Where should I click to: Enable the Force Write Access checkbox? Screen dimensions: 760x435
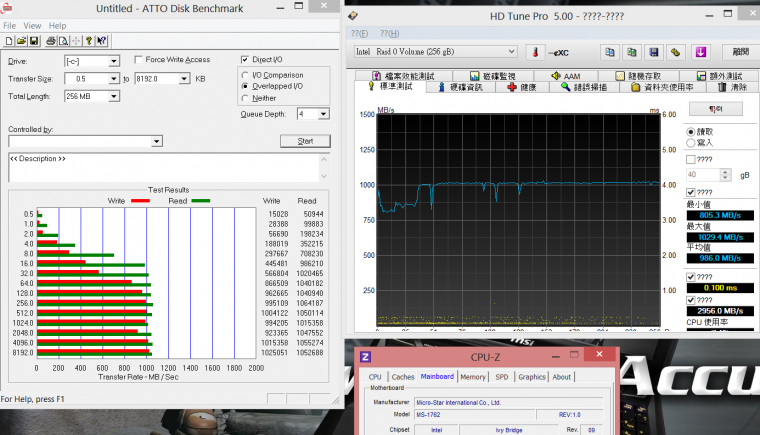(x=138, y=60)
